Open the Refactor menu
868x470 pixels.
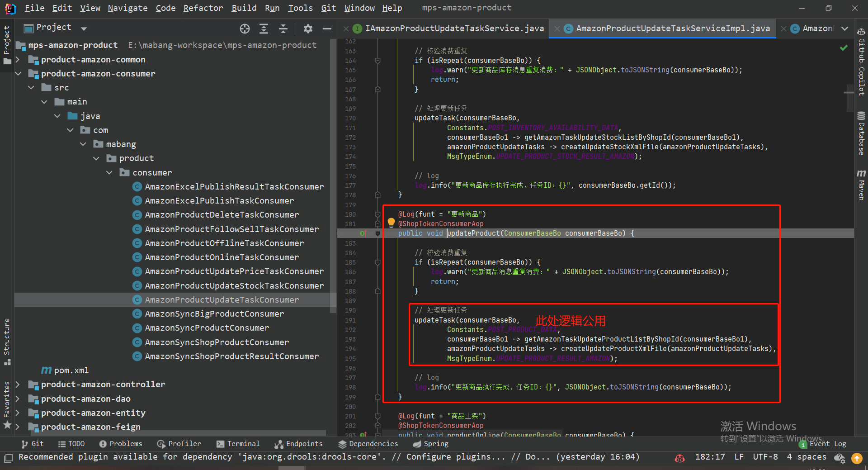coord(203,8)
